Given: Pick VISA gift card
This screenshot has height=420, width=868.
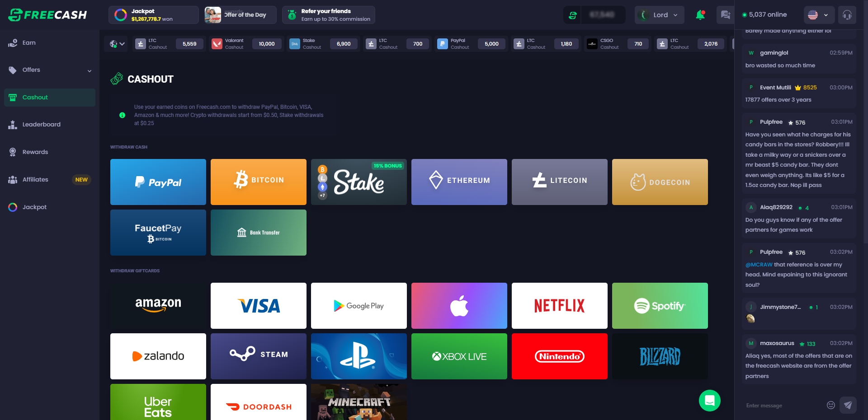Looking at the screenshot, I should [259, 306].
